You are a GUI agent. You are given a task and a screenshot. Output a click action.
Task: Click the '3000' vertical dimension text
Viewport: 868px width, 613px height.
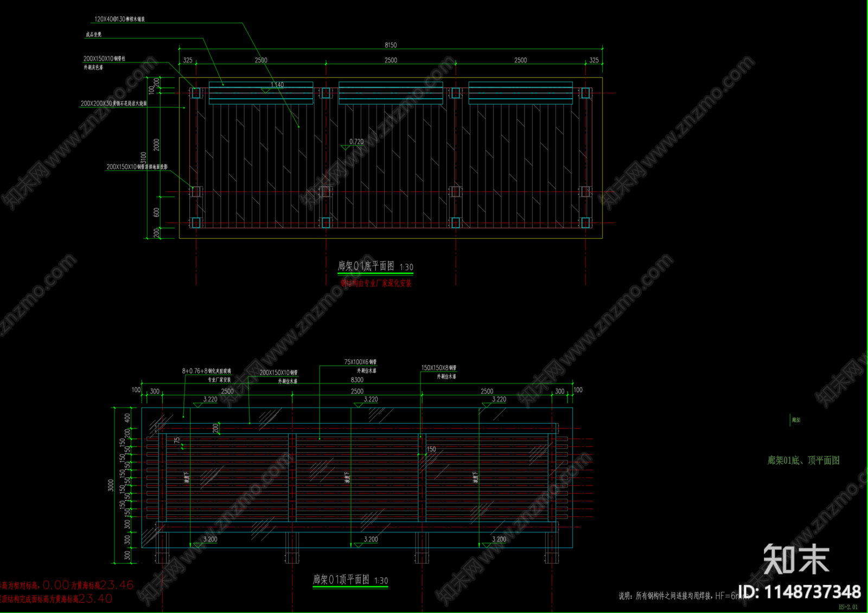pyautogui.click(x=111, y=486)
